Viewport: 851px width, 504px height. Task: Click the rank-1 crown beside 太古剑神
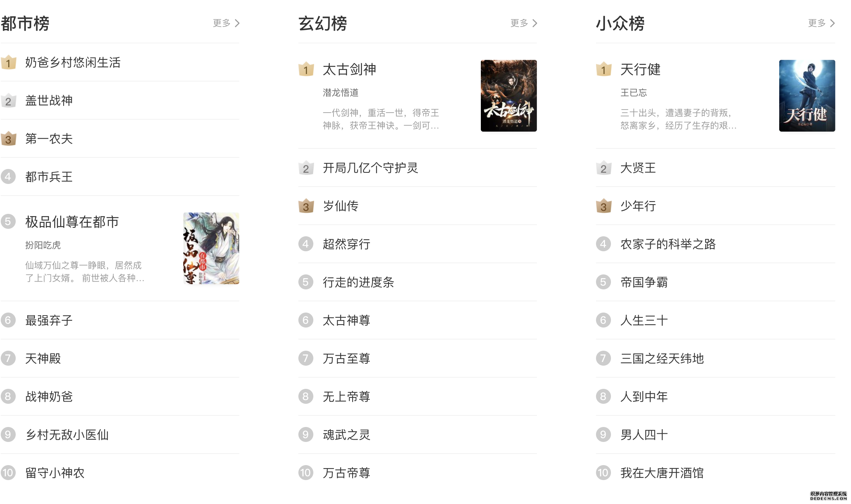[306, 70]
